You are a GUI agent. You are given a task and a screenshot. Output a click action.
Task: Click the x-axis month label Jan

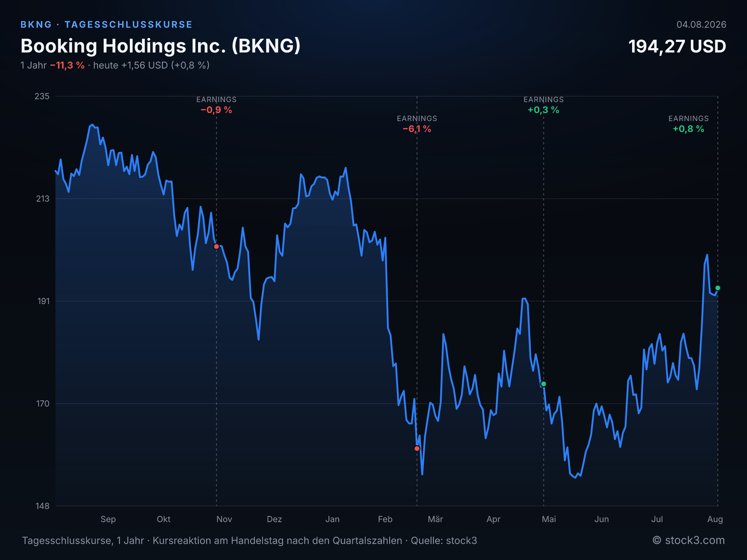tap(332, 519)
